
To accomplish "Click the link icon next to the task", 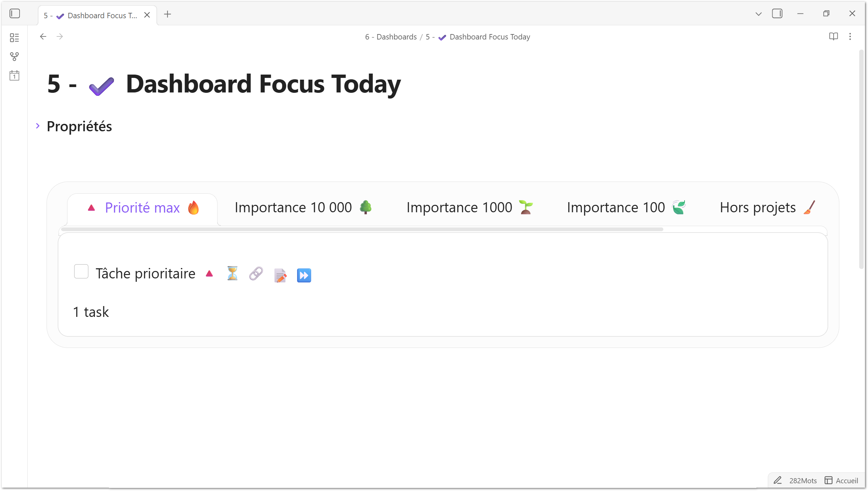I will pos(256,274).
